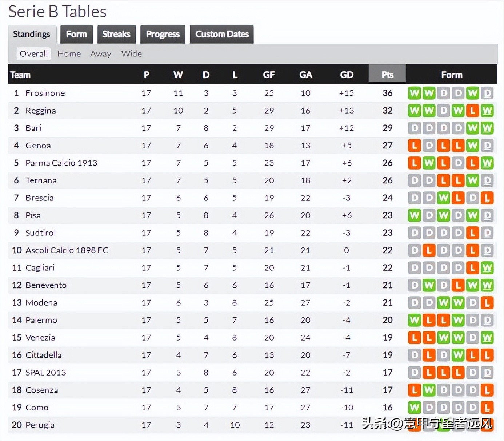Screen dimensions: 504x441
Task: Switch to the Form tab
Action: [76, 34]
